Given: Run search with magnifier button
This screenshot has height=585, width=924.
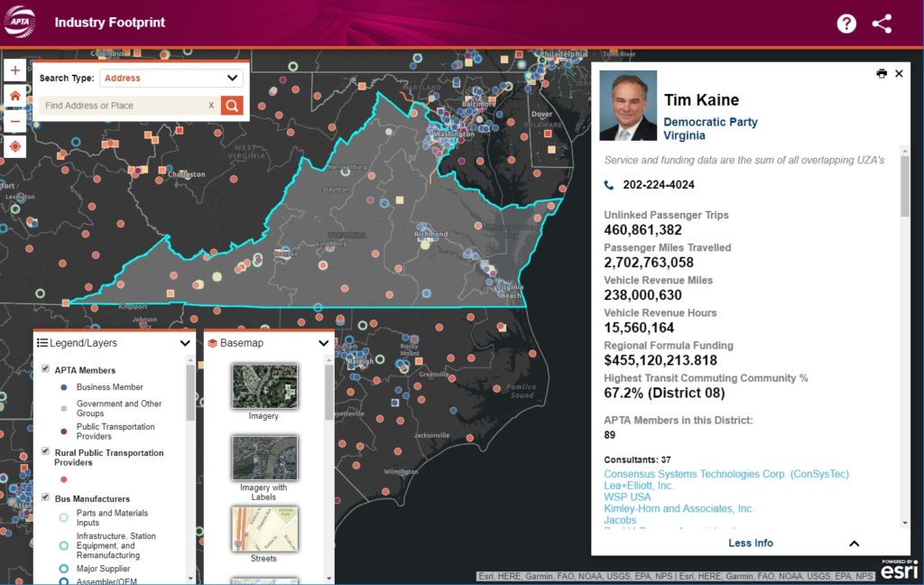Looking at the screenshot, I should [x=232, y=106].
